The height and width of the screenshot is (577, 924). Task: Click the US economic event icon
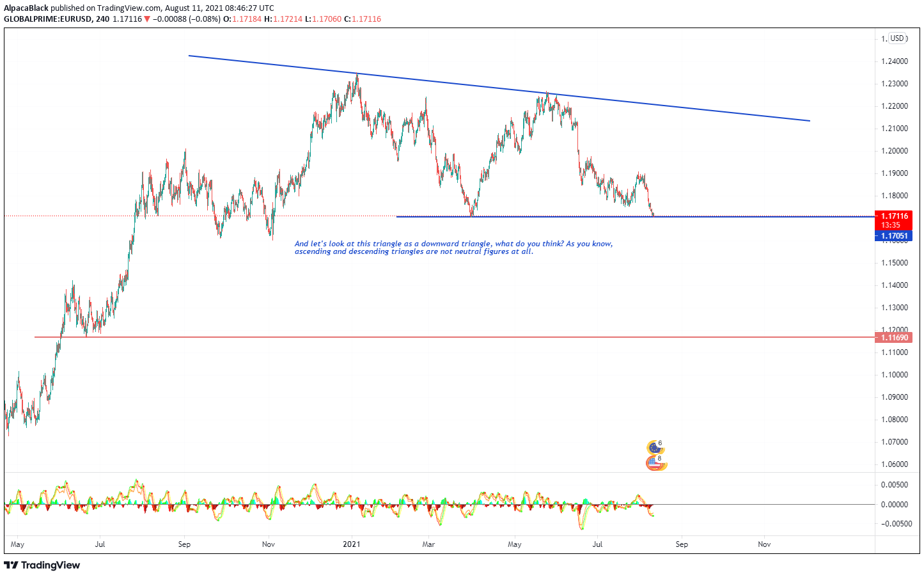pyautogui.click(x=654, y=463)
